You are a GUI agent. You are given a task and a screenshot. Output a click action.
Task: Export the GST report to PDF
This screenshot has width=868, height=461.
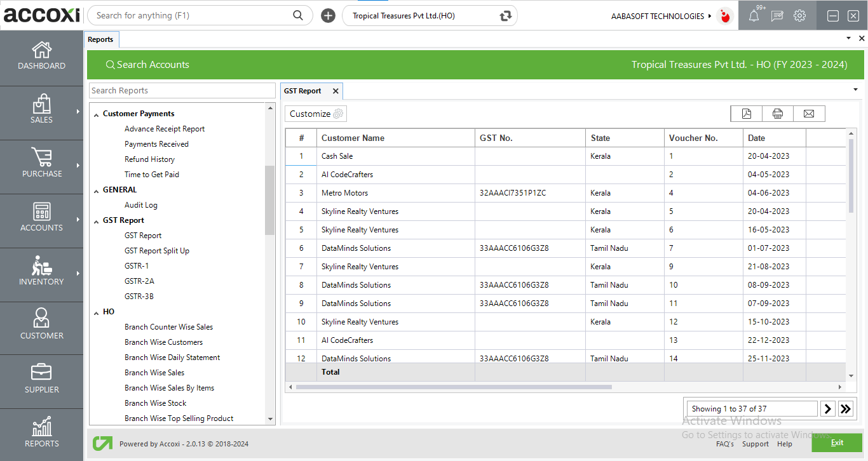(x=747, y=114)
